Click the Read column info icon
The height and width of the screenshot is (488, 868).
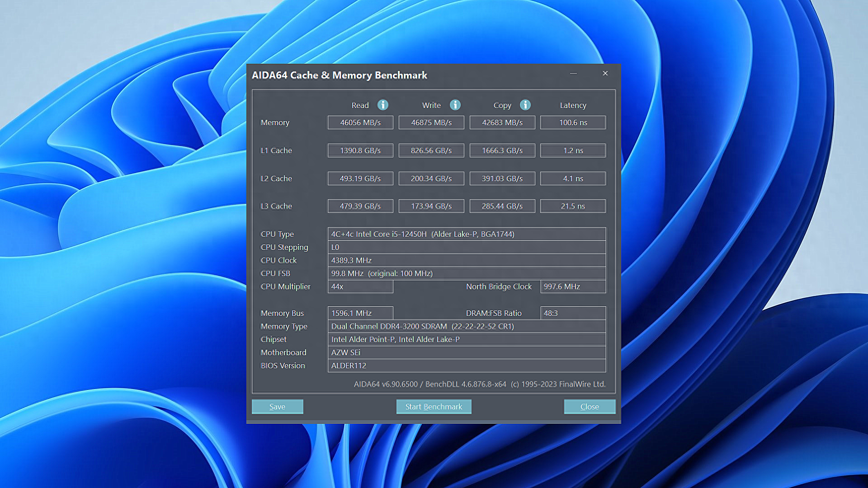tap(383, 105)
